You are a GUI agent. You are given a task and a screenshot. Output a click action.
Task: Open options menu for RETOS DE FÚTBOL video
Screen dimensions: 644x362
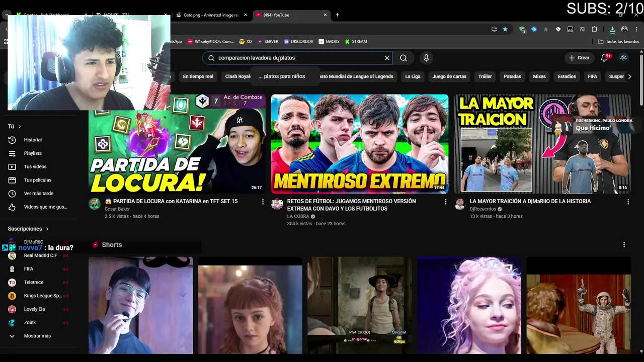[x=445, y=202]
